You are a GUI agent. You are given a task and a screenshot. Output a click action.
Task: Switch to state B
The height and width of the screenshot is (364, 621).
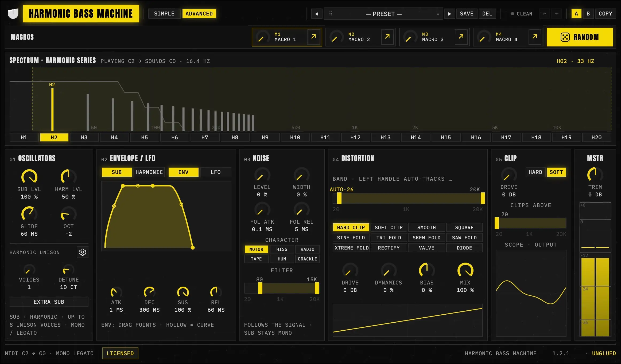(x=588, y=14)
